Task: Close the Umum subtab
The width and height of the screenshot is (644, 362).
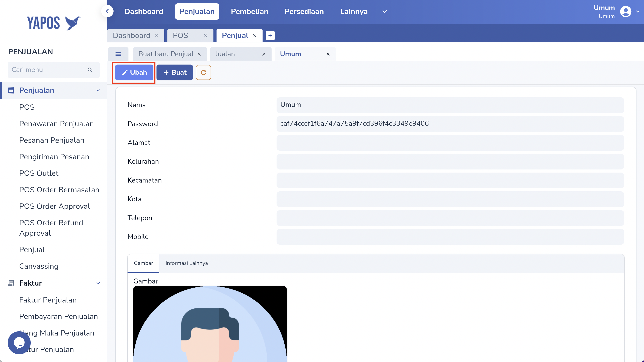Action: 328,54
